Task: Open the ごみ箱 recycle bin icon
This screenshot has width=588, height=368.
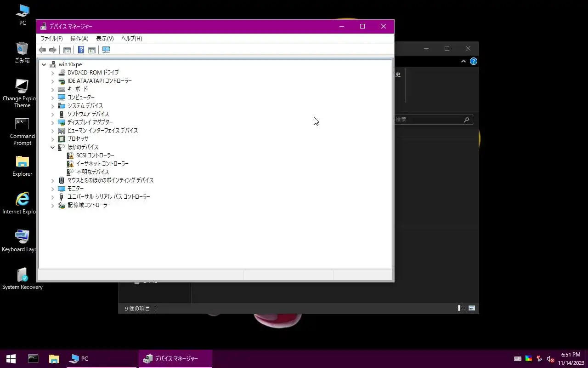Action: click(22, 52)
